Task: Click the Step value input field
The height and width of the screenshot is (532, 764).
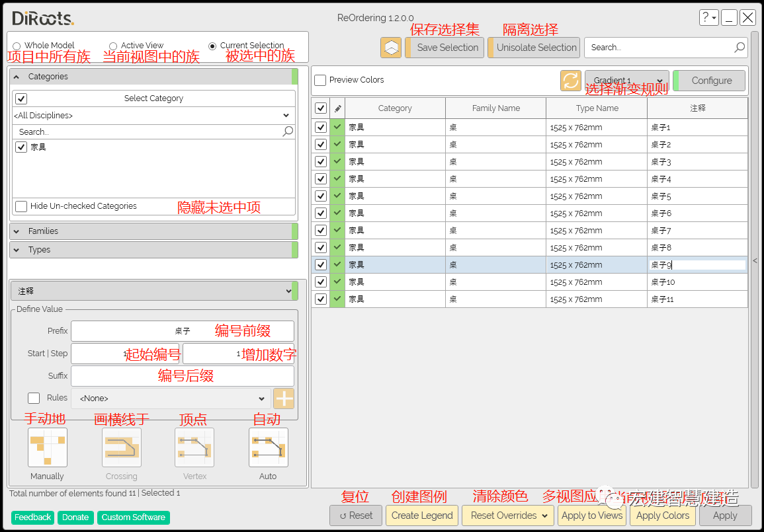Action: click(x=238, y=354)
